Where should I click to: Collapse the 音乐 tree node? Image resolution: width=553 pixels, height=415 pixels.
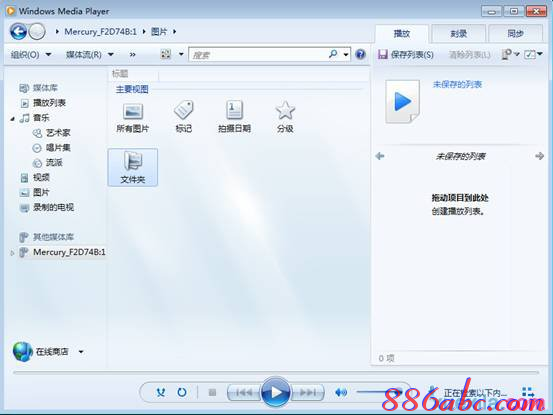pos(12,119)
